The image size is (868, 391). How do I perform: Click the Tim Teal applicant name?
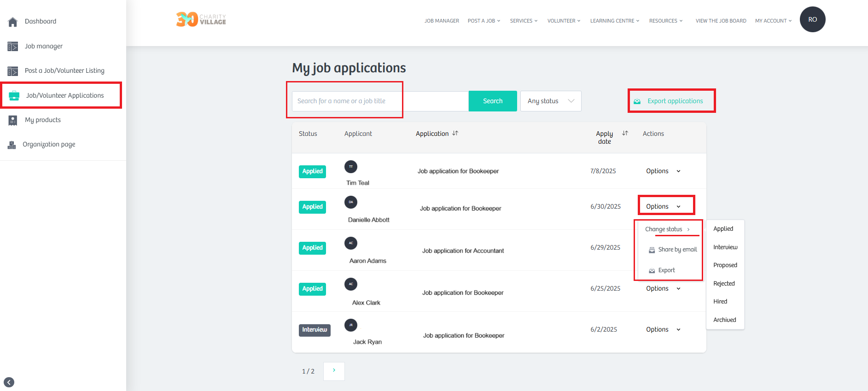tap(358, 183)
